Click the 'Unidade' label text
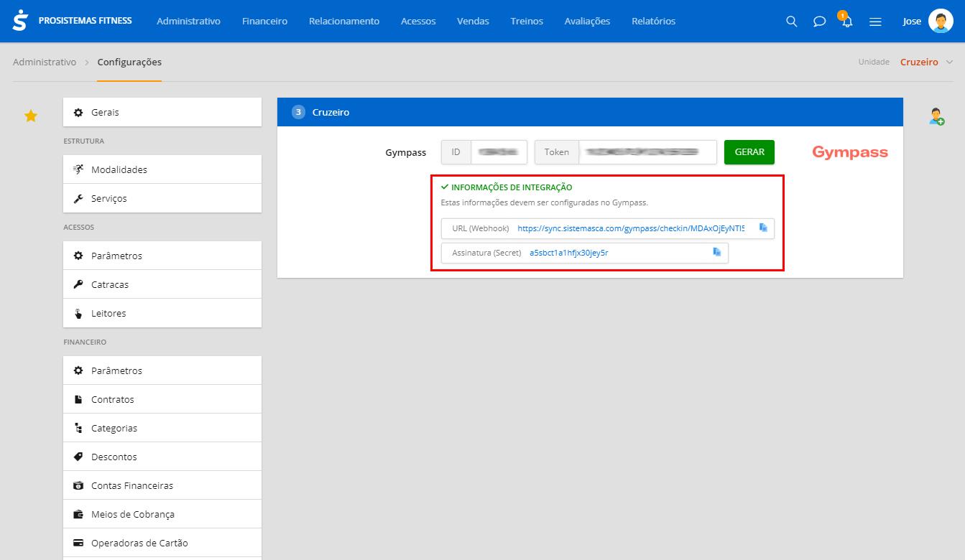The image size is (965, 560). [x=874, y=62]
